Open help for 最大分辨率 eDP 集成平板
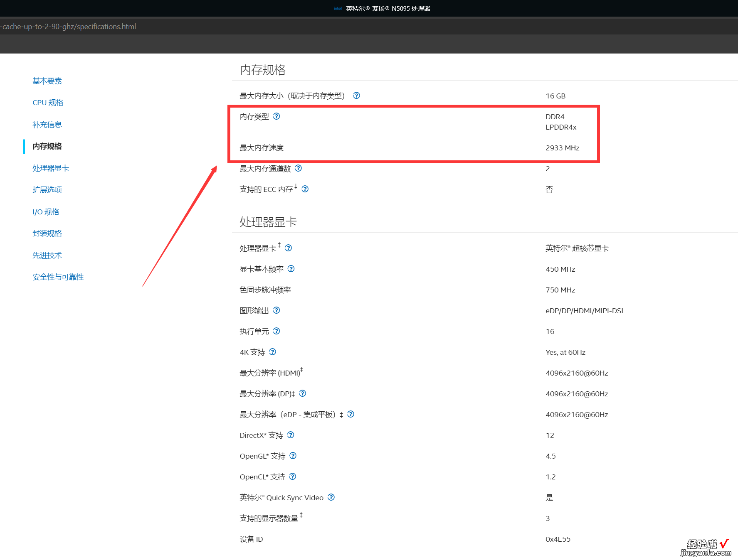The width and height of the screenshot is (738, 560). pyautogui.click(x=350, y=414)
